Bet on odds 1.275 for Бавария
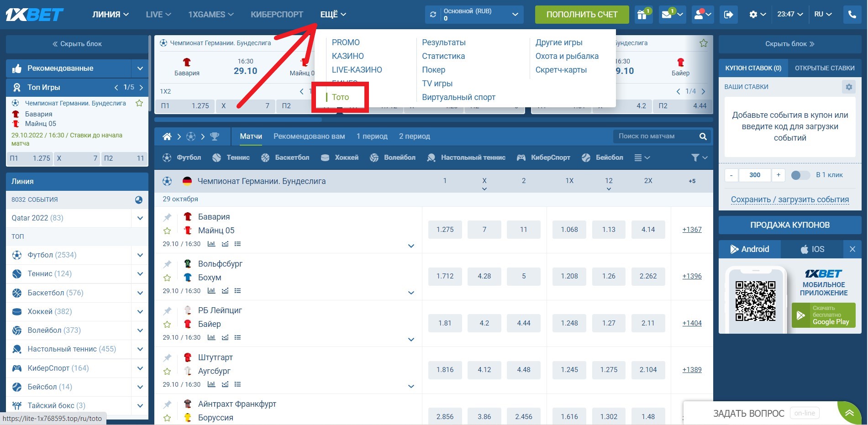Screen dimensions: 868x425 (x=445, y=230)
